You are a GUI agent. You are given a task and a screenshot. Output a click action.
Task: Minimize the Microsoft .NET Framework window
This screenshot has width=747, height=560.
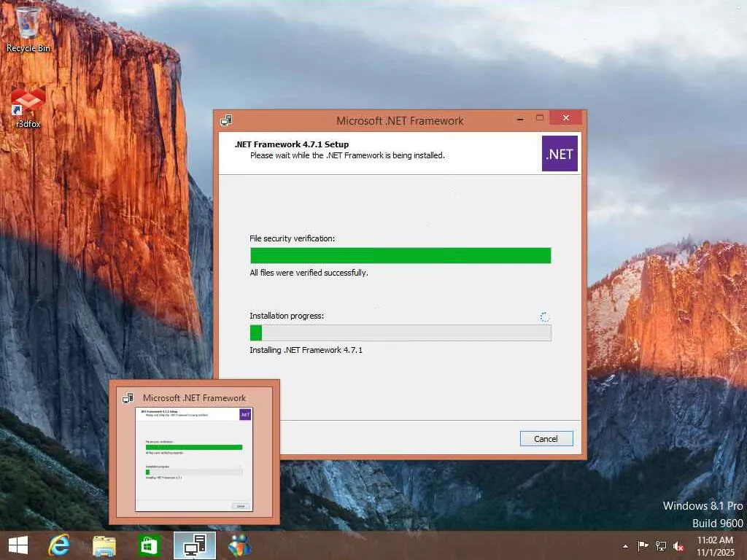pos(520,118)
